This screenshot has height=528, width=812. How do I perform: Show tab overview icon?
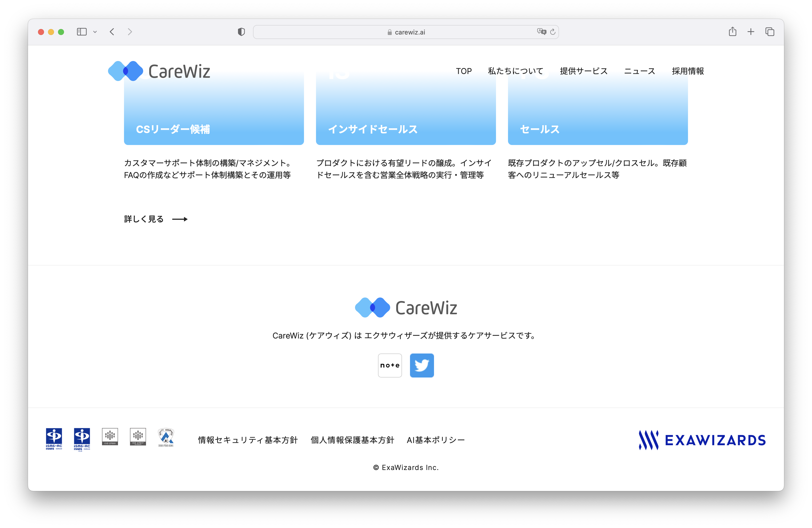tap(770, 32)
